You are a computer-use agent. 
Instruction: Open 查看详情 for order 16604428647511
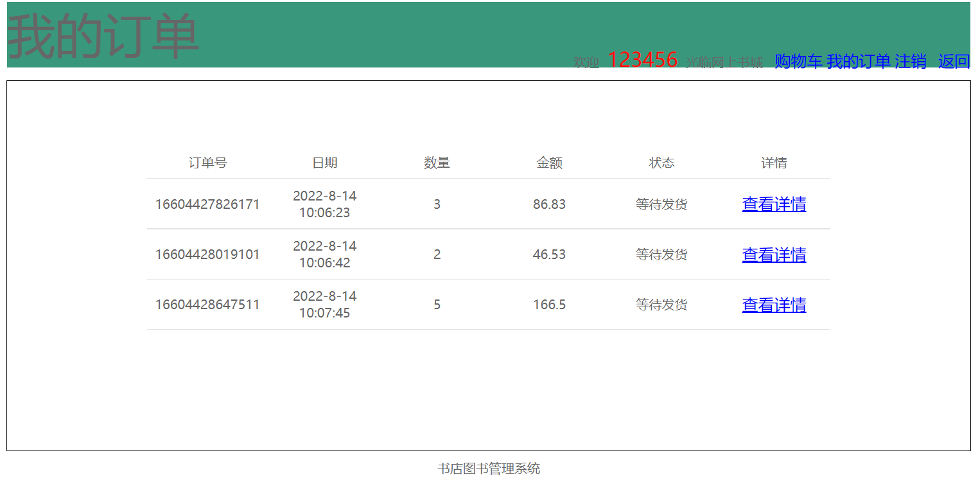click(774, 305)
